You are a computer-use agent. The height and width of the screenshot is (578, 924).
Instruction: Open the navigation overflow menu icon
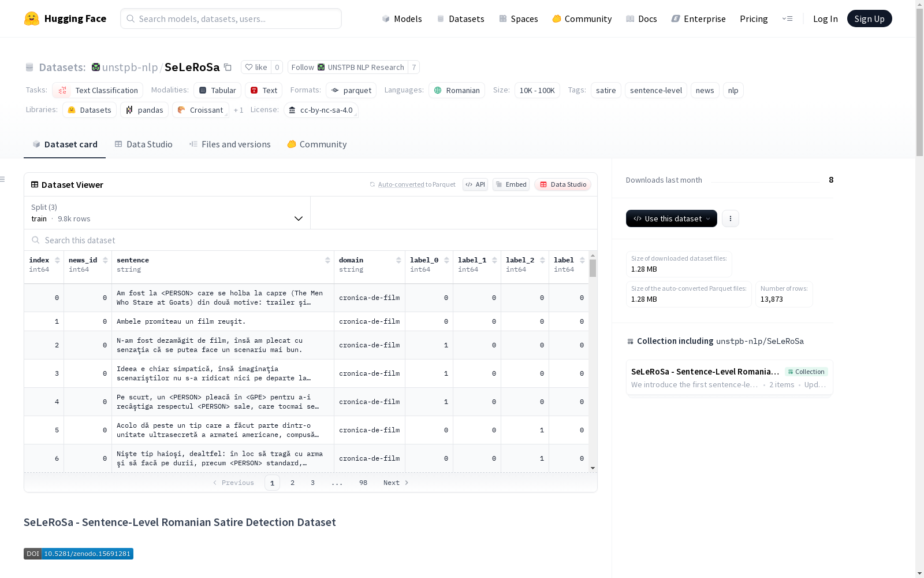(x=787, y=18)
